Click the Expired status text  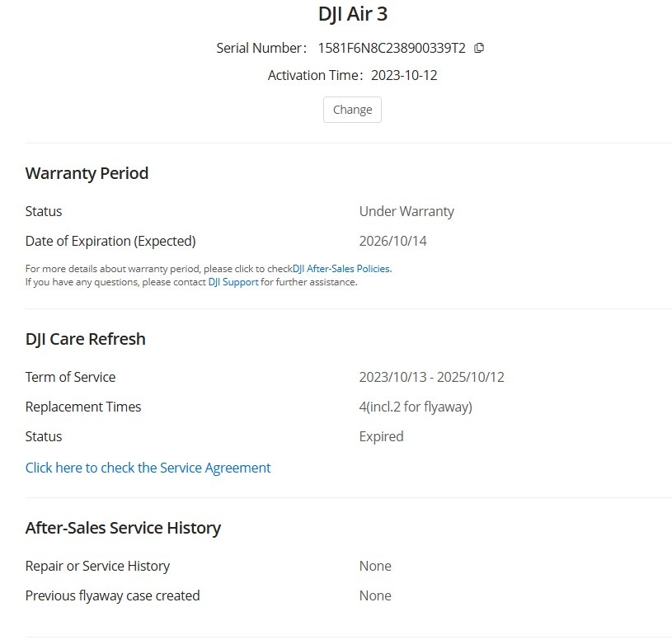(x=381, y=436)
